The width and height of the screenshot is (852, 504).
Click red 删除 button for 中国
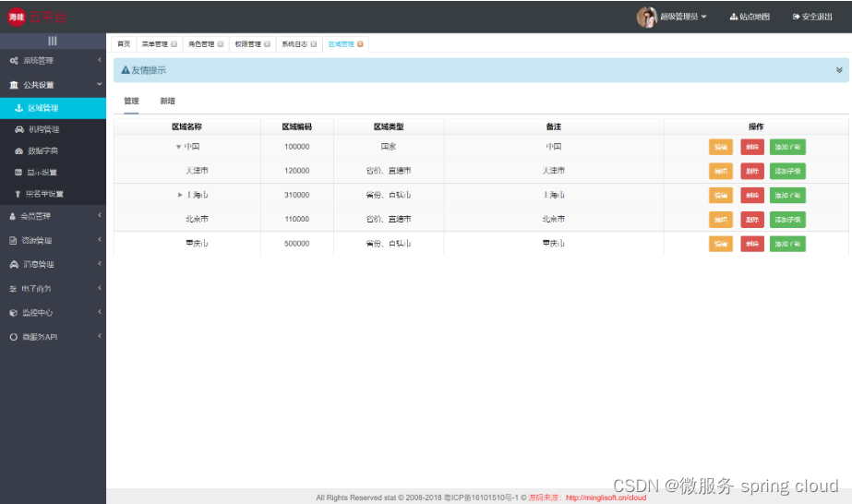pyautogui.click(x=752, y=147)
